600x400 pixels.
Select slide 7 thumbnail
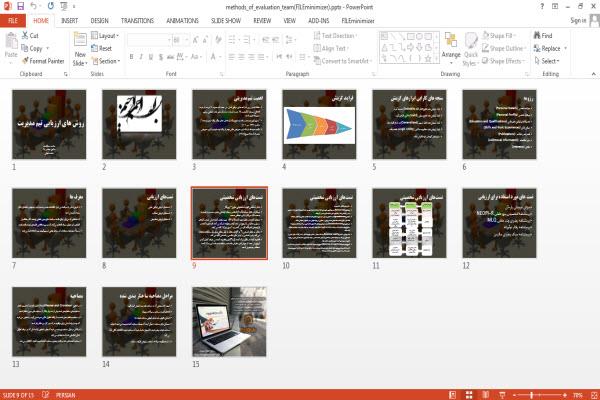(49, 223)
